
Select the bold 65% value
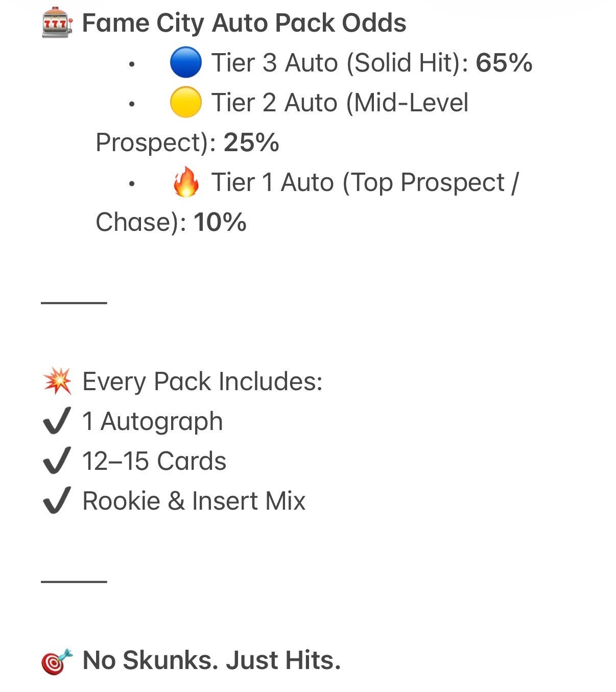tap(504, 63)
